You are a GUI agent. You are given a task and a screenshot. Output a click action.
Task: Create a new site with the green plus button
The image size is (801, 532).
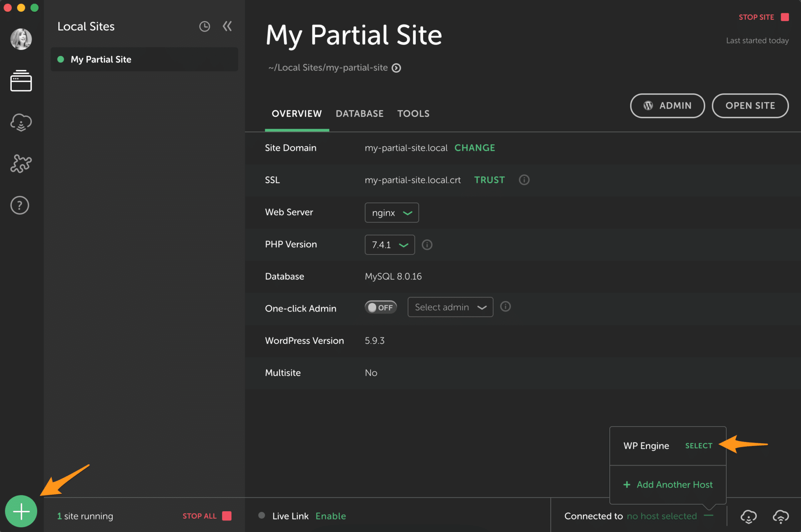(21, 511)
